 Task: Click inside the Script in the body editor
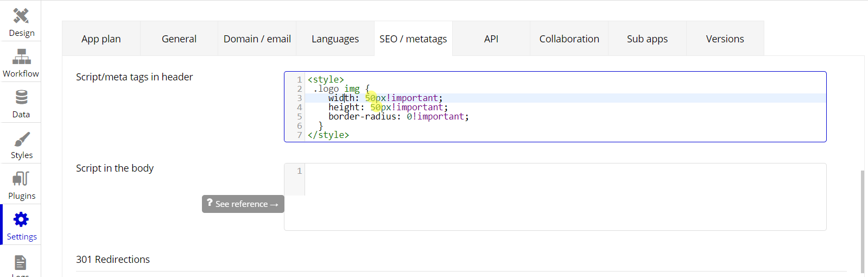[x=555, y=197]
